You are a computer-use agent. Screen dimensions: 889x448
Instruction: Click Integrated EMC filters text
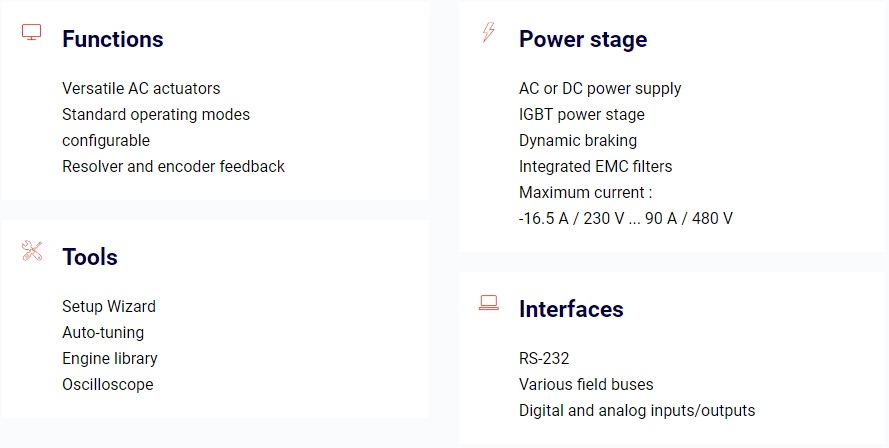tap(595, 167)
